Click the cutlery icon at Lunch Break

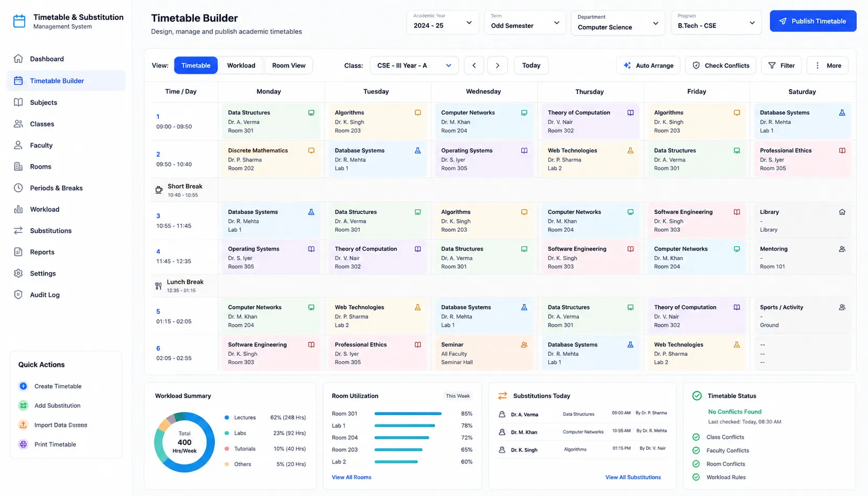[158, 286]
